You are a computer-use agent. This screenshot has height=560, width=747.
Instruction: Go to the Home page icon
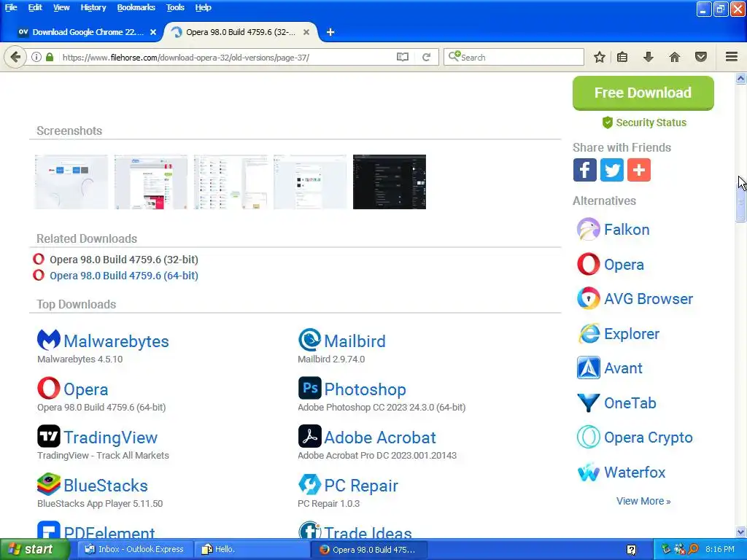click(x=675, y=57)
